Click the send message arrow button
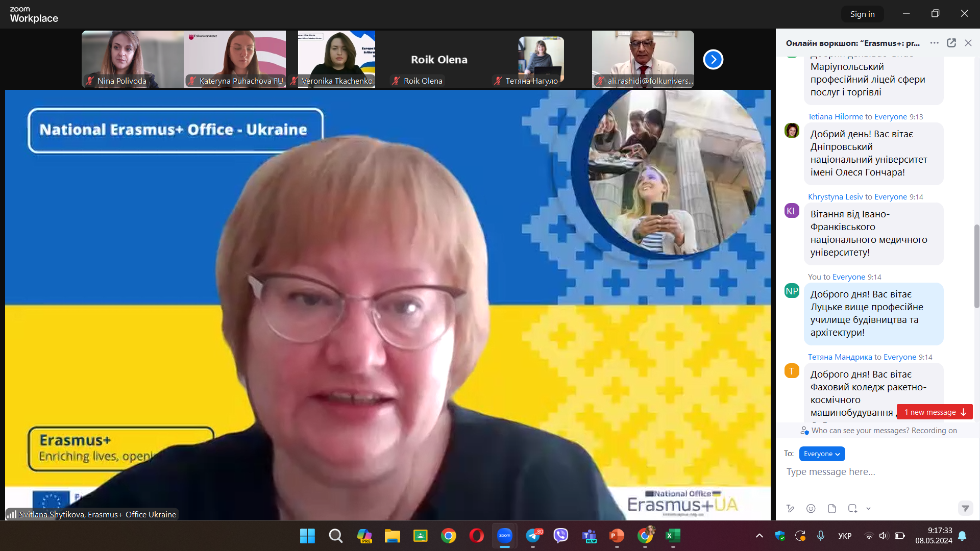Viewport: 980px width, 551px height. tap(965, 508)
